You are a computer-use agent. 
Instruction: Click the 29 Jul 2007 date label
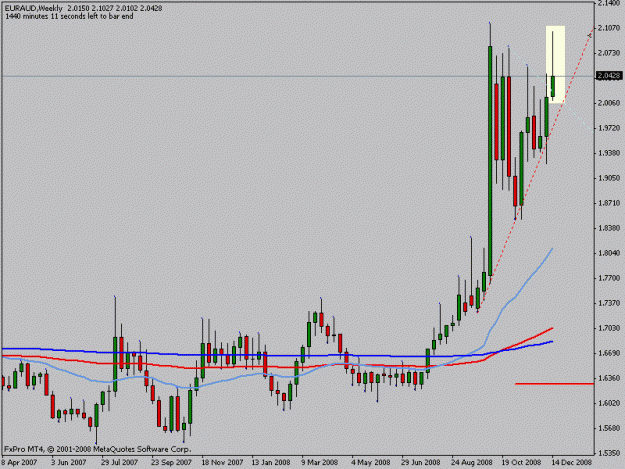119,463
